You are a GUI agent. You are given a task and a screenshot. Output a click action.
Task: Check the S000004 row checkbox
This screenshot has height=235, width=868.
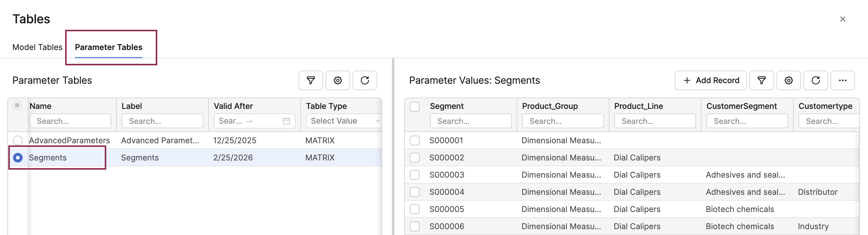point(414,192)
